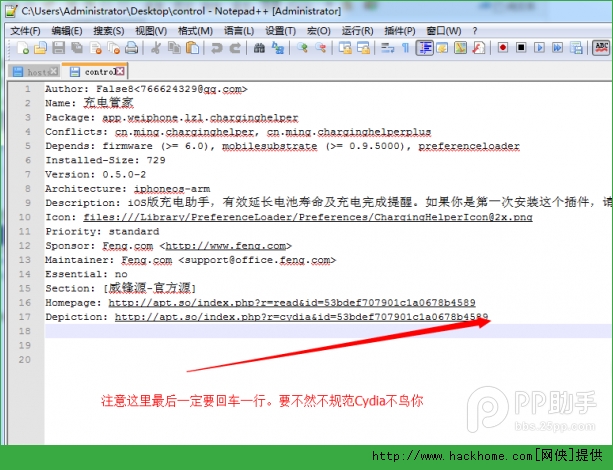Click the Document map icon

[x=460, y=48]
